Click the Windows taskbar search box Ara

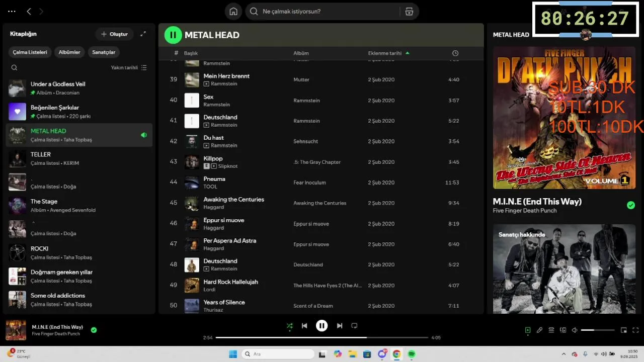[x=278, y=354]
